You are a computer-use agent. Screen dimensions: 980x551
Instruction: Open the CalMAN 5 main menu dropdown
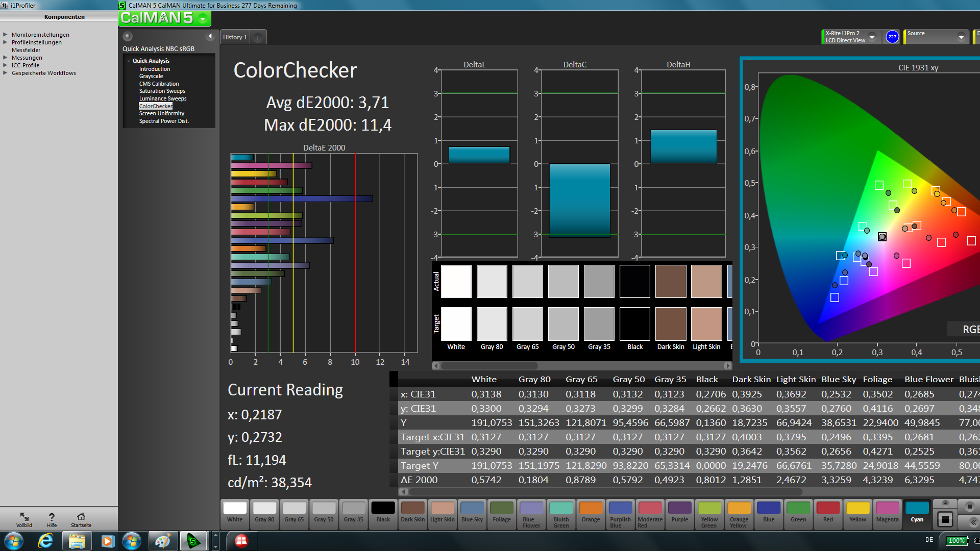coord(203,19)
